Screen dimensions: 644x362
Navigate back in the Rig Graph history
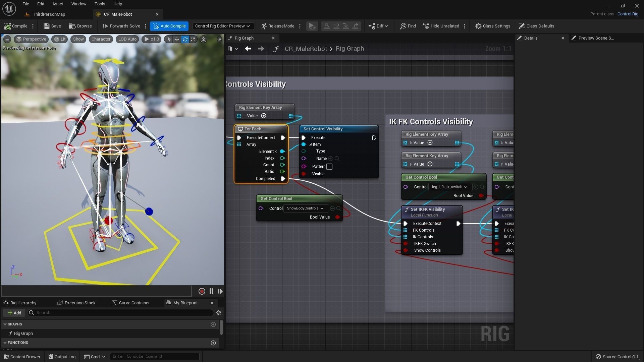248,49
